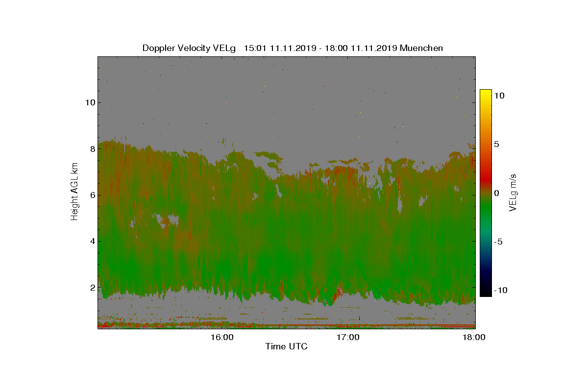Click the 'Height AGL km' axis label
Image resolution: width=588 pixels, height=392 pixels.
click(x=74, y=192)
